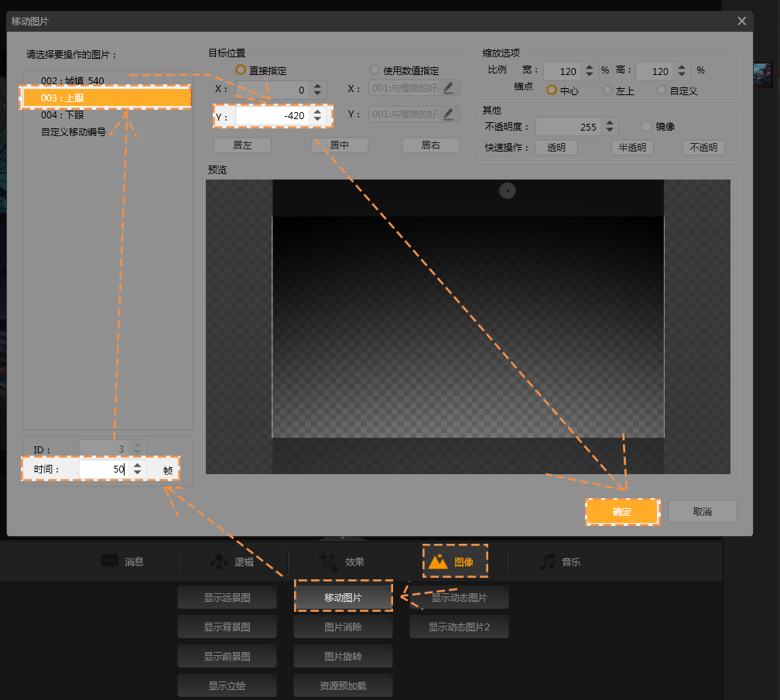Click the 效果 sparkle icon

click(x=328, y=562)
